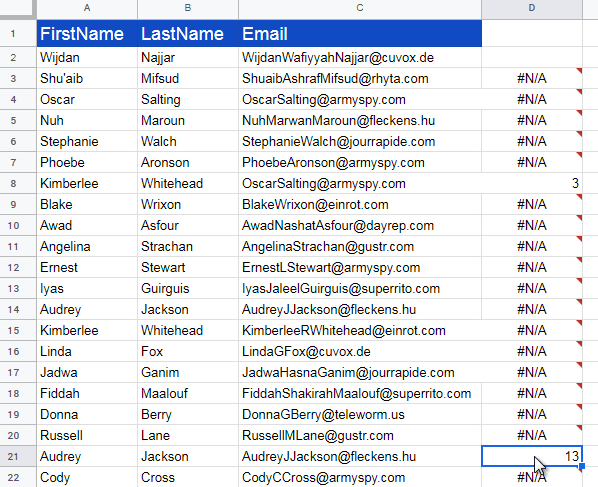Select the Ganim cell
598x487 pixels.
click(188, 372)
